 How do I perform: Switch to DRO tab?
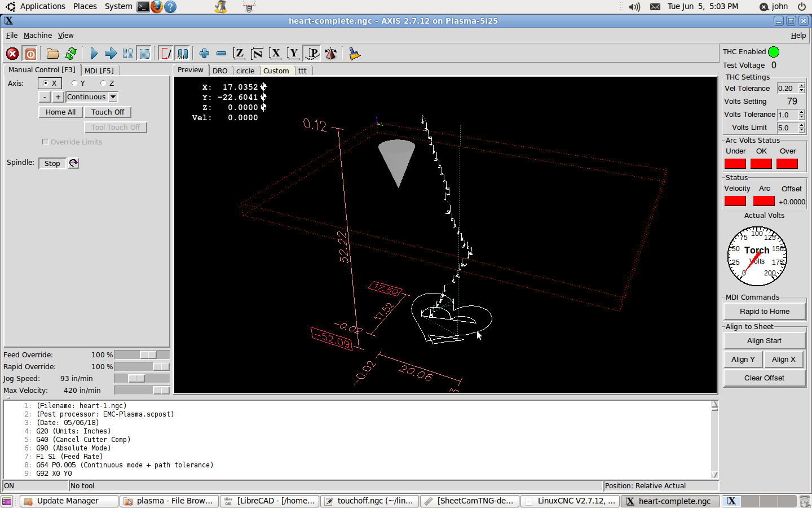(x=220, y=71)
